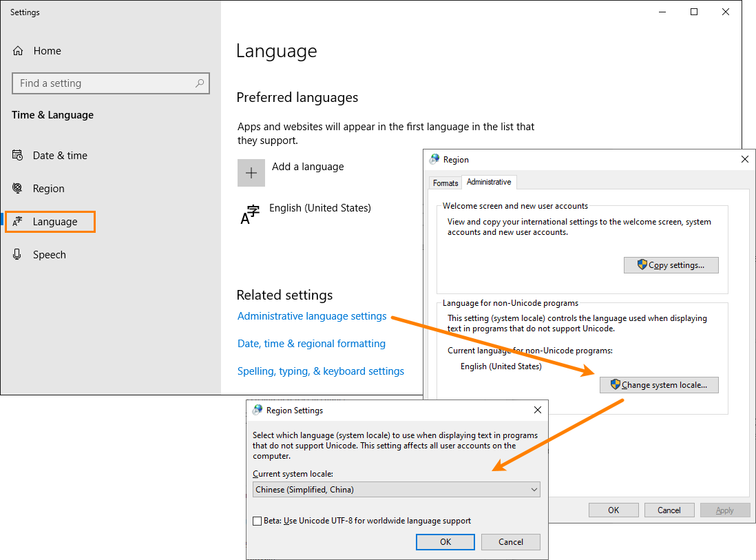
Task: Open Date & time settings page
Action: (60, 155)
